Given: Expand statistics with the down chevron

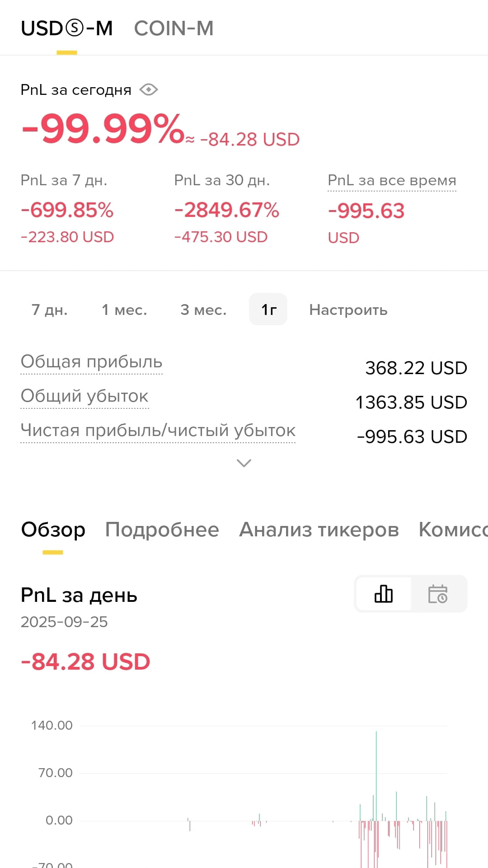Looking at the screenshot, I should pos(244,463).
